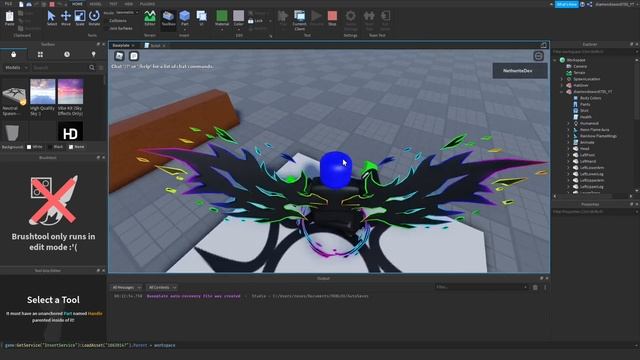This screenshot has height=360, width=640.
Task: Stop the play test
Action: point(332,18)
